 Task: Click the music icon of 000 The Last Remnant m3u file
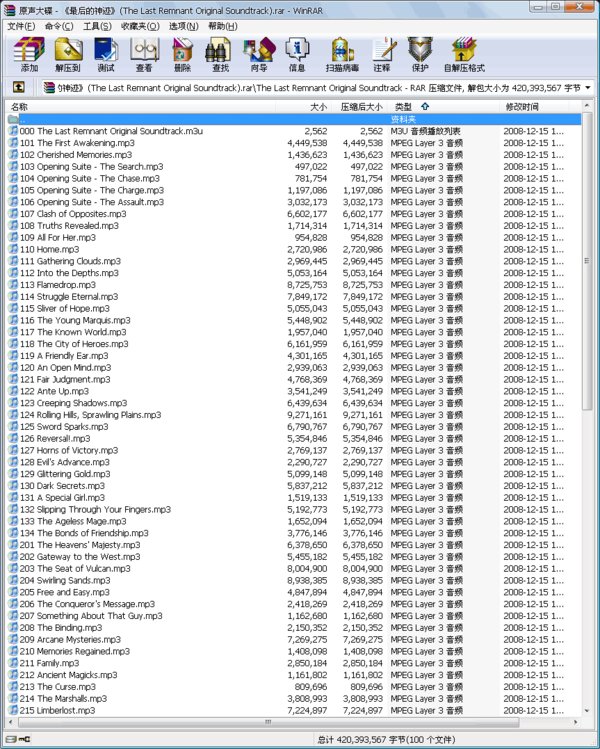click(13, 131)
